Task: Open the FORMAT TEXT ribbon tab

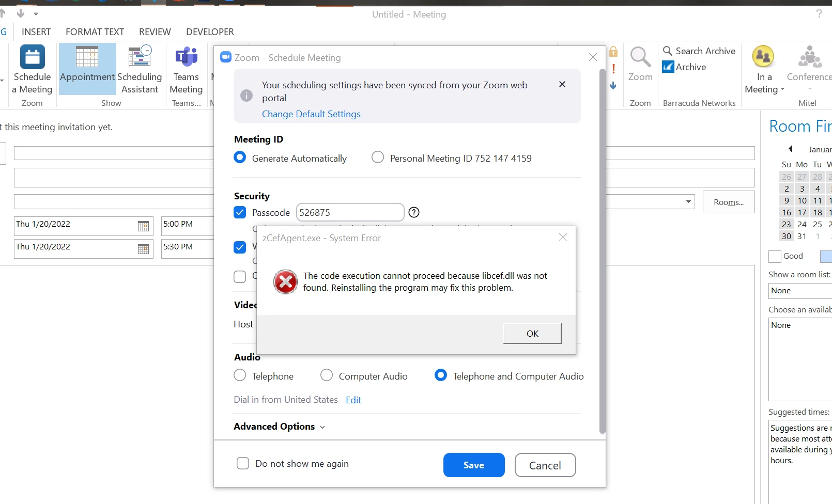Action: (x=95, y=32)
